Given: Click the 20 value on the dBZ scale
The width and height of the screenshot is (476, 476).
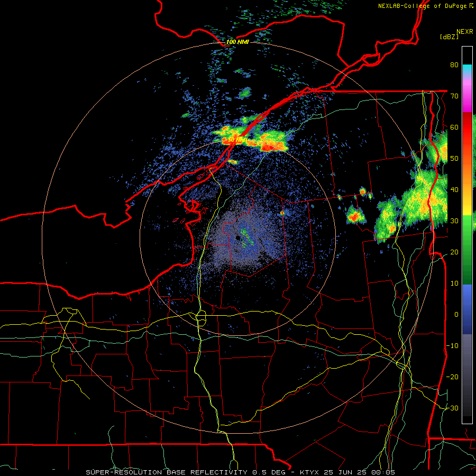Looking at the screenshot, I should pos(454,252).
